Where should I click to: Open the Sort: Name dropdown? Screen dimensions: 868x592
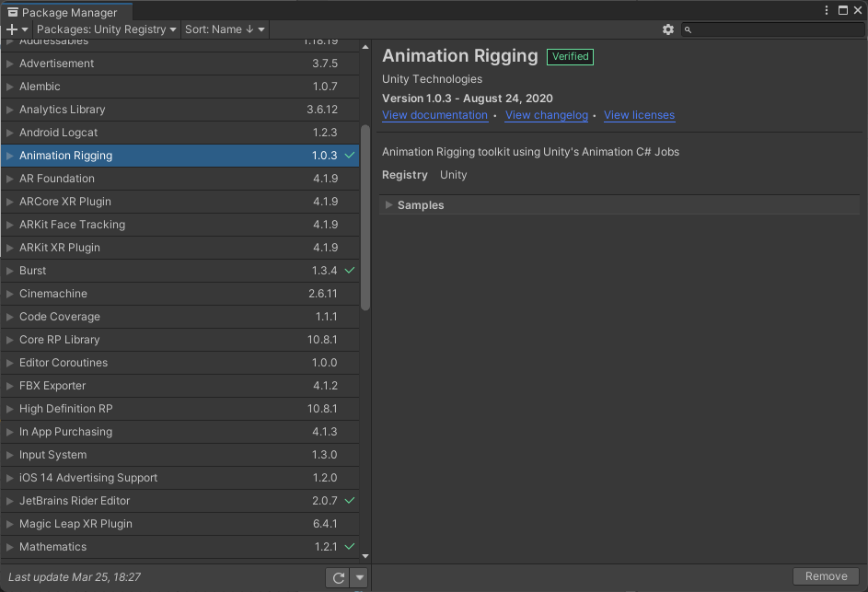click(225, 29)
